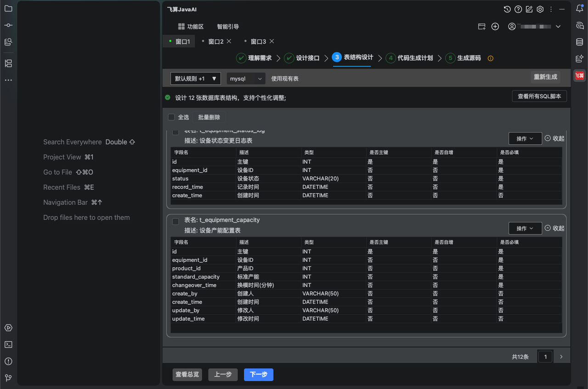Viewport: 588px width, 389px height.
Task: Click 查看所有SQL脚本 button
Action: click(539, 96)
